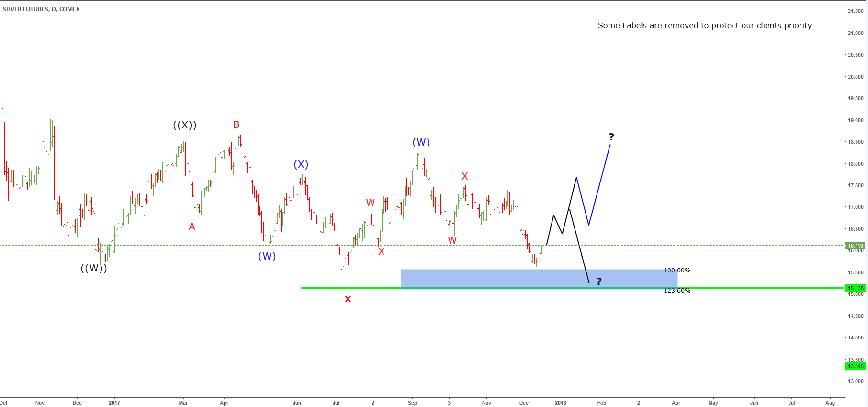Image resolution: width=868 pixels, height=407 pixels.
Task: Select the blue (W) label at September high
Action: point(421,143)
